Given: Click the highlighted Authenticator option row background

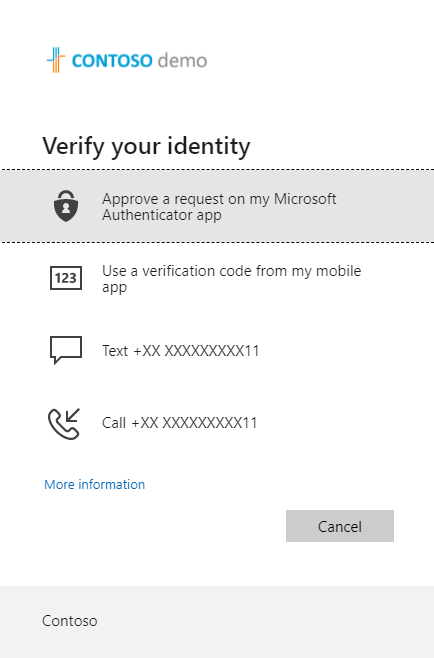Looking at the screenshot, I should point(217,206).
